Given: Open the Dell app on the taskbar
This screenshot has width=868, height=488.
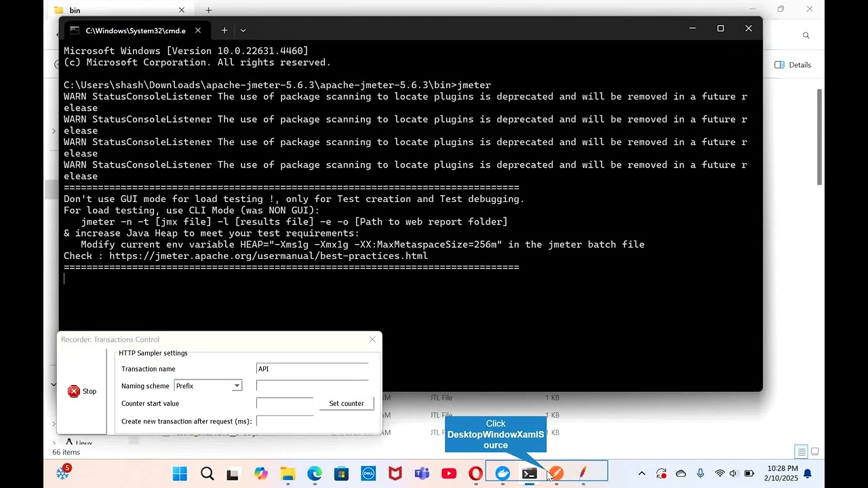Looking at the screenshot, I should [368, 473].
